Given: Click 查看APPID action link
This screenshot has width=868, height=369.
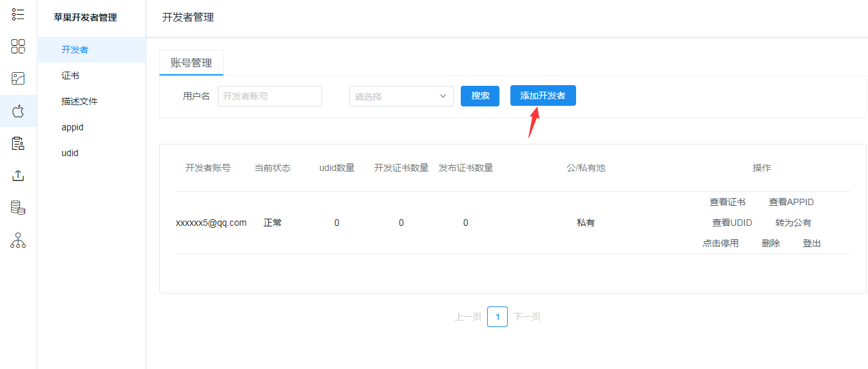Looking at the screenshot, I should pos(791,202).
